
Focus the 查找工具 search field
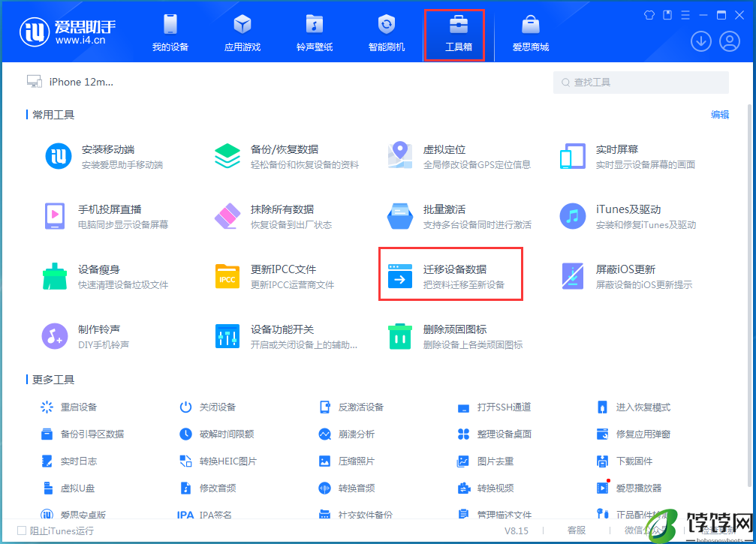point(641,83)
